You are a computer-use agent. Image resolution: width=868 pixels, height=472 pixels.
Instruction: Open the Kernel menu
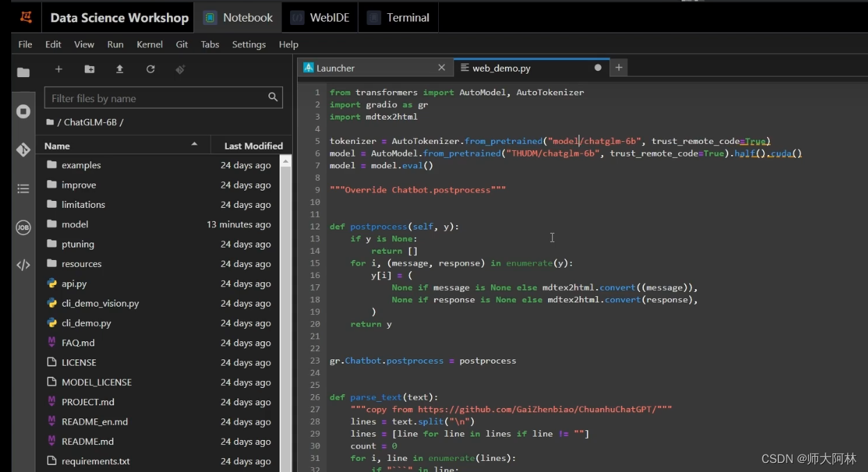[x=150, y=44]
